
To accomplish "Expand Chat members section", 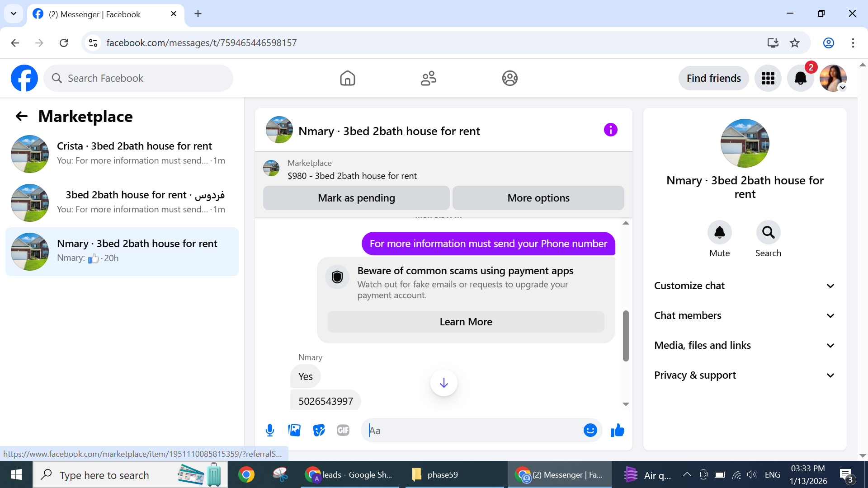I will pyautogui.click(x=744, y=315).
